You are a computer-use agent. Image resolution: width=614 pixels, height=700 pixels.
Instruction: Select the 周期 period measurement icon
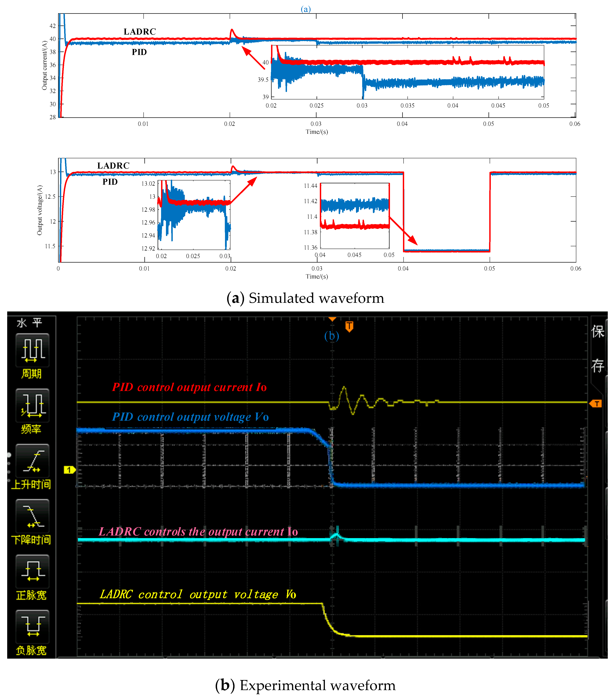coord(32,350)
